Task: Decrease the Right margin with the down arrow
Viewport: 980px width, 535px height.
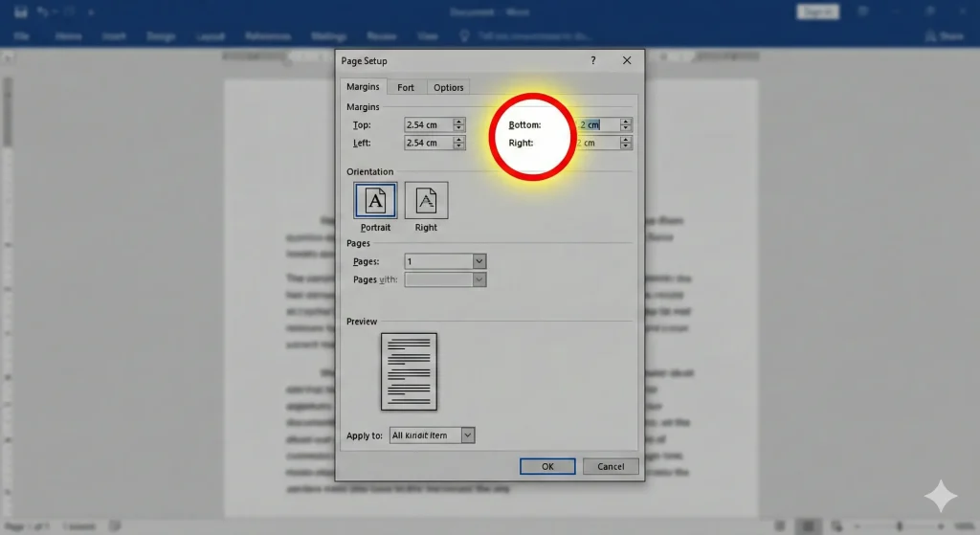Action: pos(626,146)
